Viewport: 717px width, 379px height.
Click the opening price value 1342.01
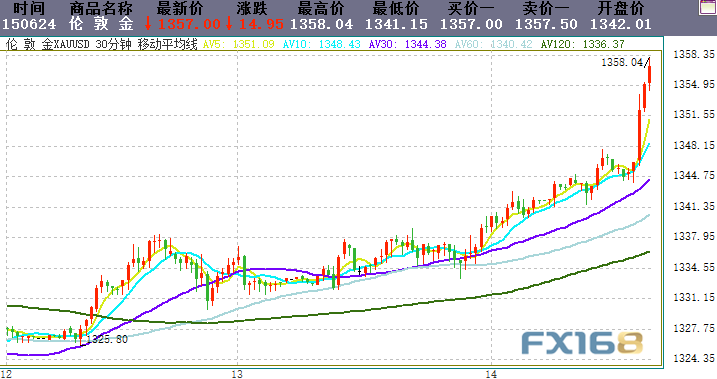tap(621, 24)
